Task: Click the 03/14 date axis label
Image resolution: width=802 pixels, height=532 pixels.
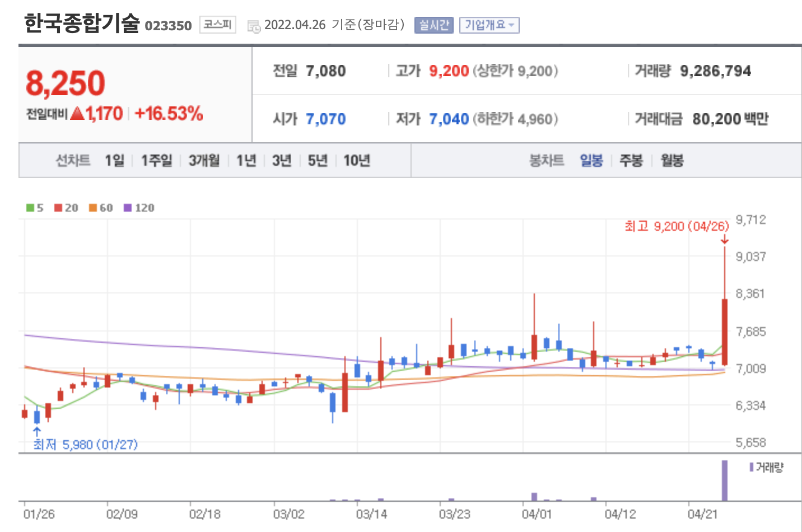Action: click(371, 514)
